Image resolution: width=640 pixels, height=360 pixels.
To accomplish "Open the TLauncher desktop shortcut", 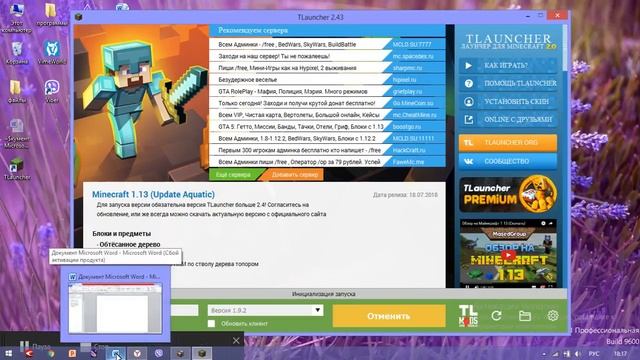I will pos(17,169).
